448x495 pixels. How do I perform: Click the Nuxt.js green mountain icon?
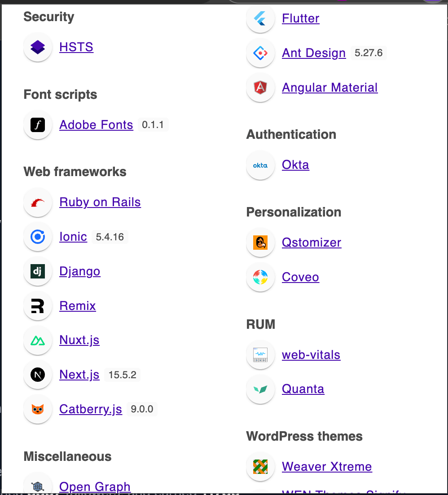(x=38, y=340)
